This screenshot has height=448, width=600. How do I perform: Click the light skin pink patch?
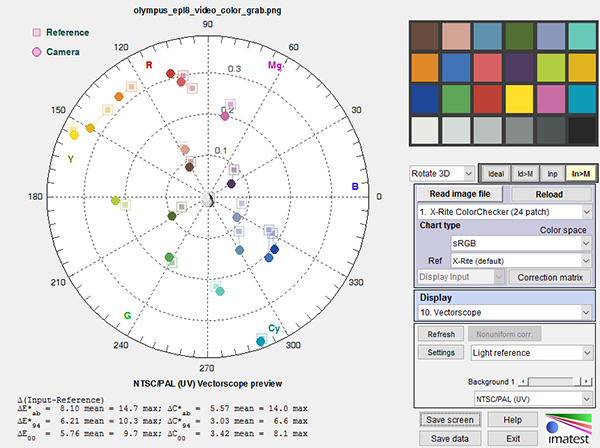point(456,36)
